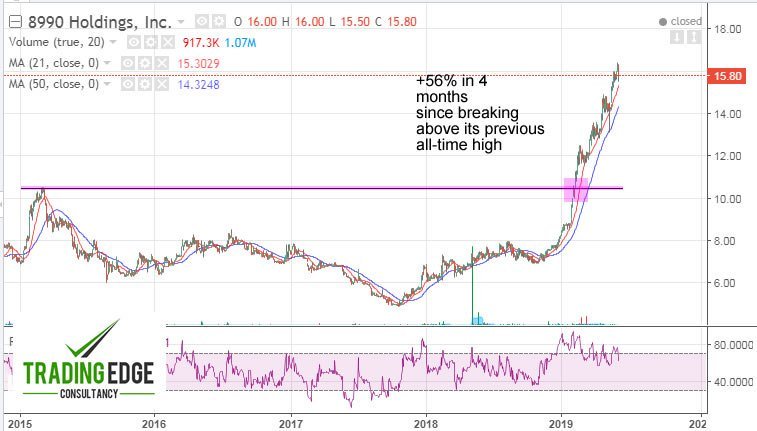Toggle visibility eye for 8990 Holdings series
This screenshot has width=757, height=431.
(x=202, y=21)
